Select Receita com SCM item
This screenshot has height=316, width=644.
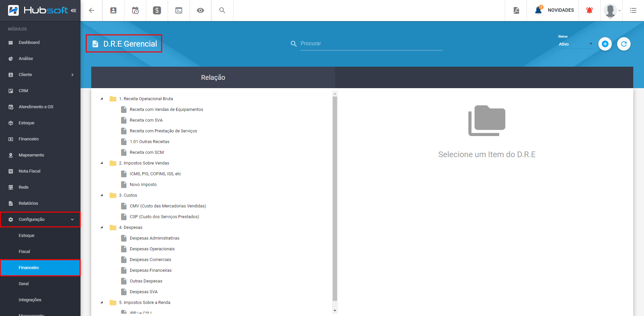pyautogui.click(x=147, y=152)
